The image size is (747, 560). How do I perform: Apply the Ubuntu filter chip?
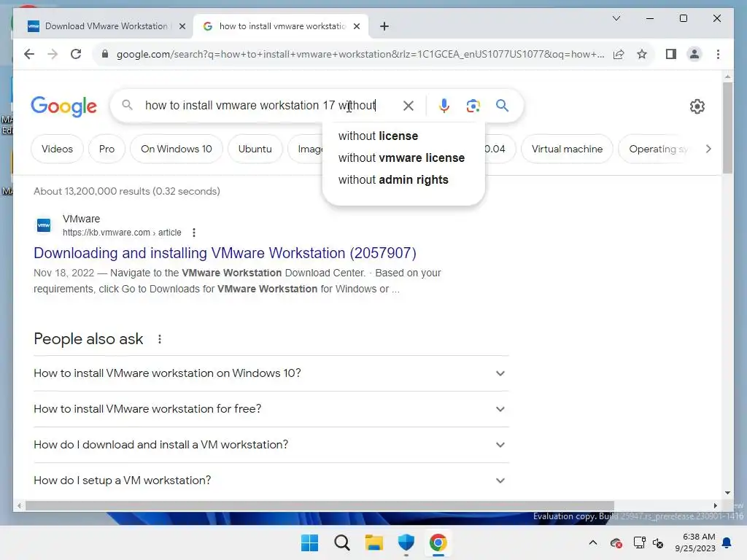(x=255, y=149)
